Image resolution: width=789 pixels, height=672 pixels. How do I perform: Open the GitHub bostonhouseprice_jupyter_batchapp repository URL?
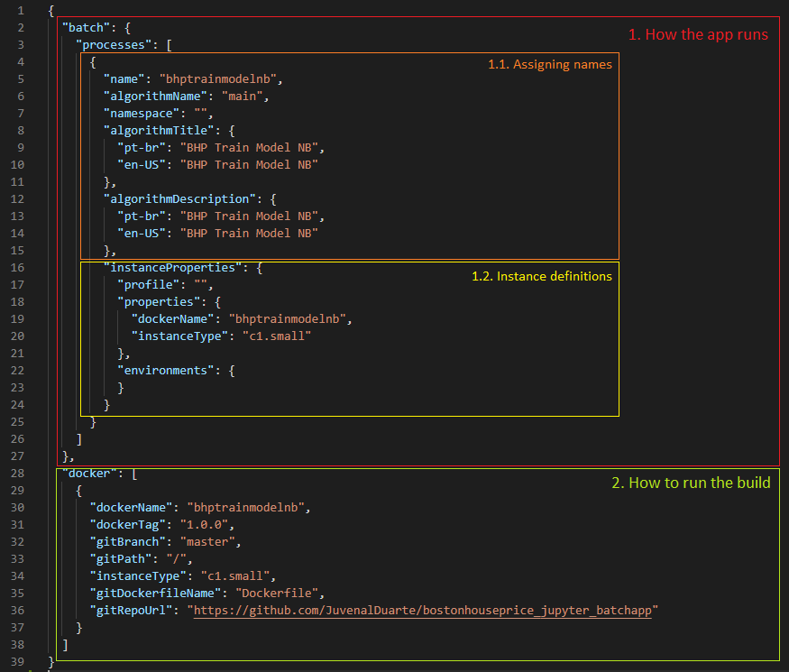(x=423, y=610)
